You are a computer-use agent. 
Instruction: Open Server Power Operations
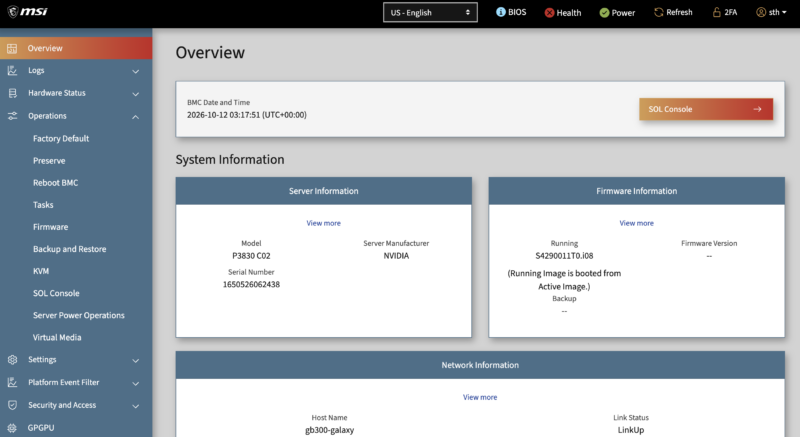79,315
